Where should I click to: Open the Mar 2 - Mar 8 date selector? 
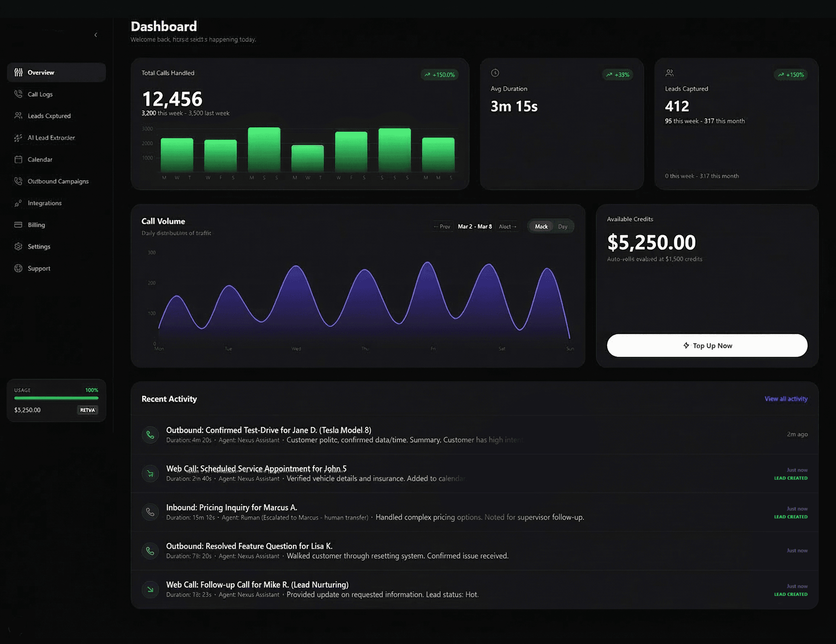point(475,226)
